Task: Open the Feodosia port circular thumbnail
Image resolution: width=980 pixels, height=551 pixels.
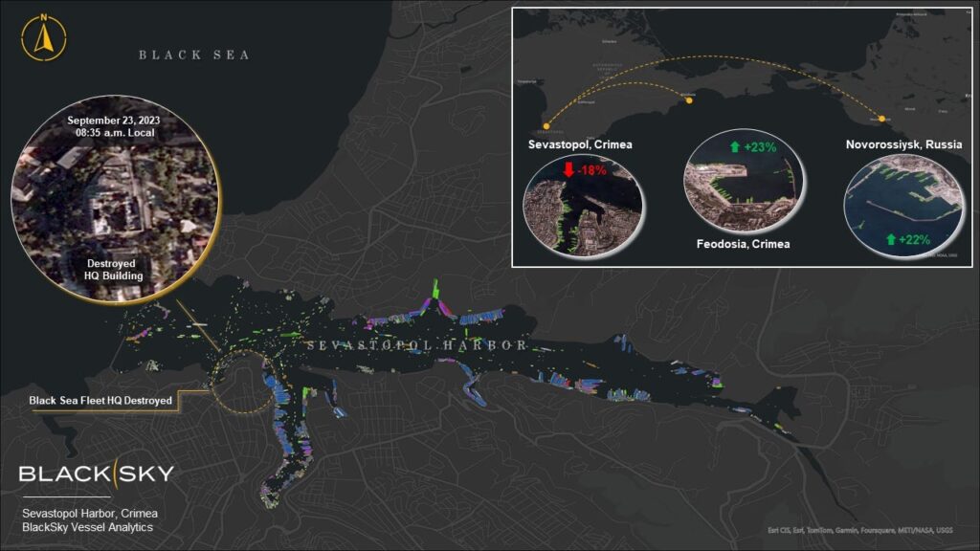Action: (744, 181)
